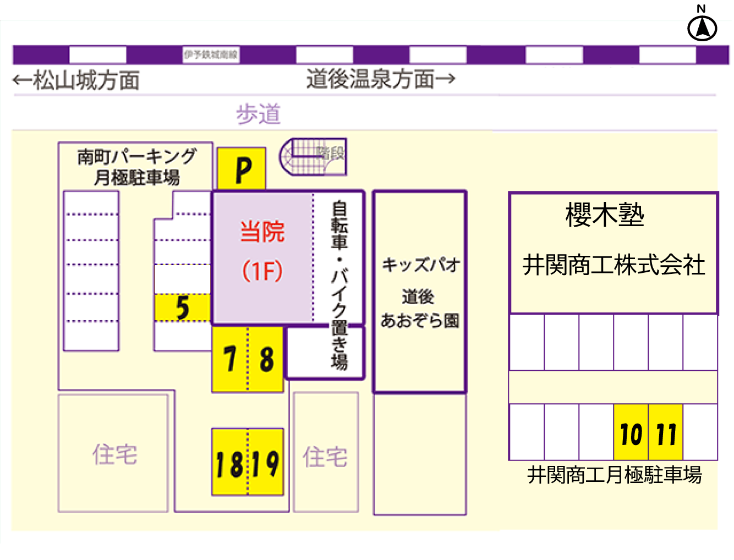Select parking space number 10
The image size is (734, 560).
[x=631, y=432]
